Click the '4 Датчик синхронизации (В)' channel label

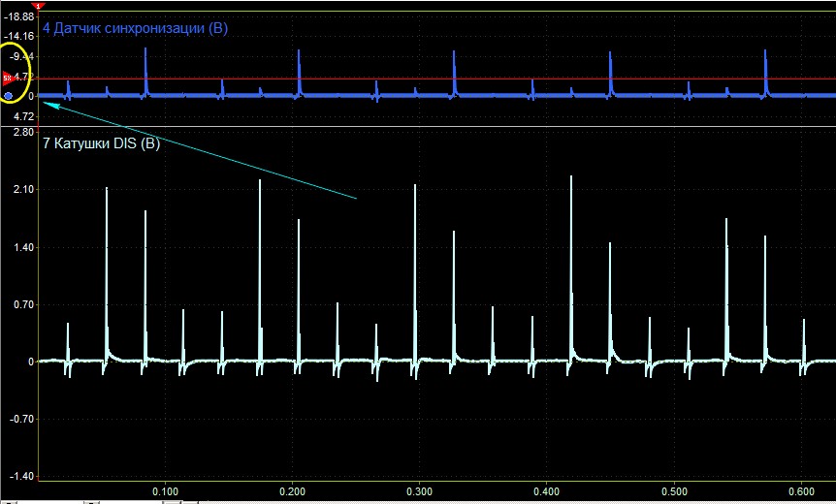pyautogui.click(x=135, y=28)
